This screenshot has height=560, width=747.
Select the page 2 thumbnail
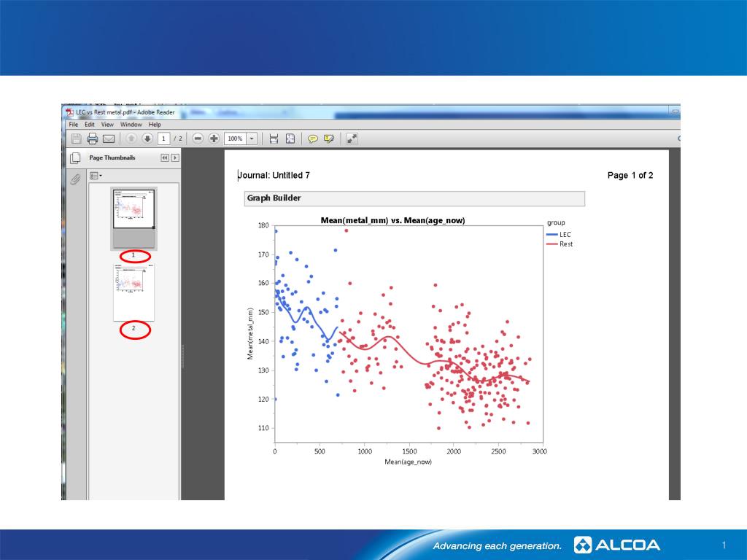pyautogui.click(x=134, y=293)
